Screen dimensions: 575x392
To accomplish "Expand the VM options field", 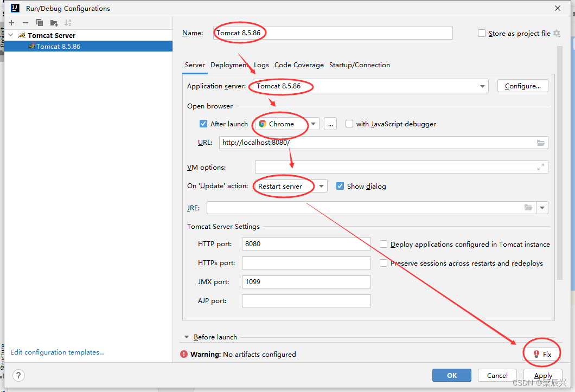I will tap(540, 167).
